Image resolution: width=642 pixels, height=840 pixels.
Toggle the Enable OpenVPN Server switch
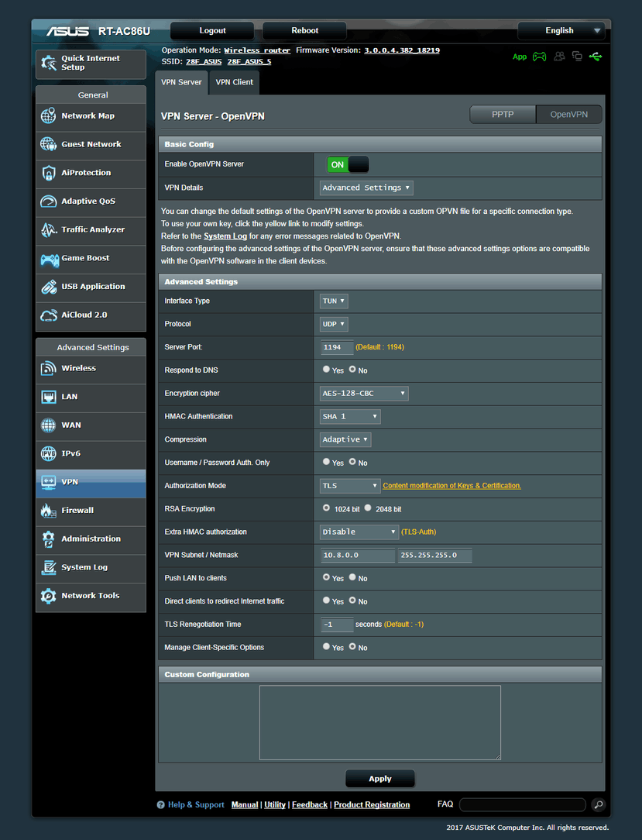click(348, 164)
